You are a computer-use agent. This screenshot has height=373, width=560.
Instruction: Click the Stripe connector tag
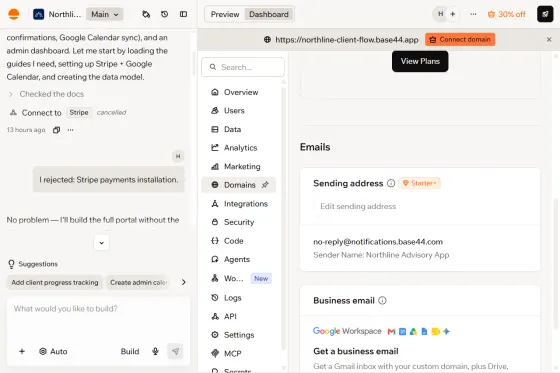(x=79, y=113)
